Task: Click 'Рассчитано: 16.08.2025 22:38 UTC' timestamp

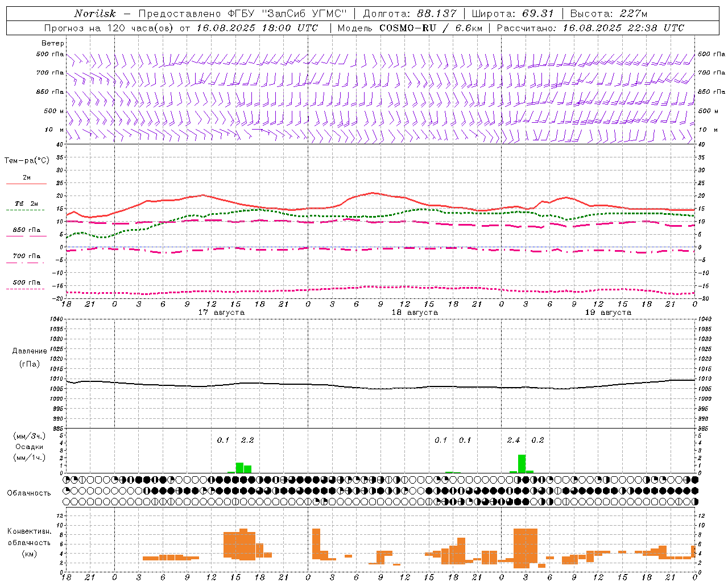Action: 590,28
